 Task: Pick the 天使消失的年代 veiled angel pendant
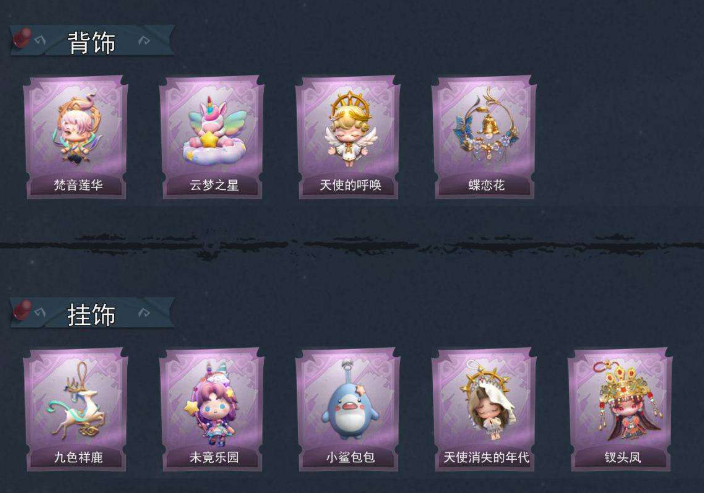[484, 409]
